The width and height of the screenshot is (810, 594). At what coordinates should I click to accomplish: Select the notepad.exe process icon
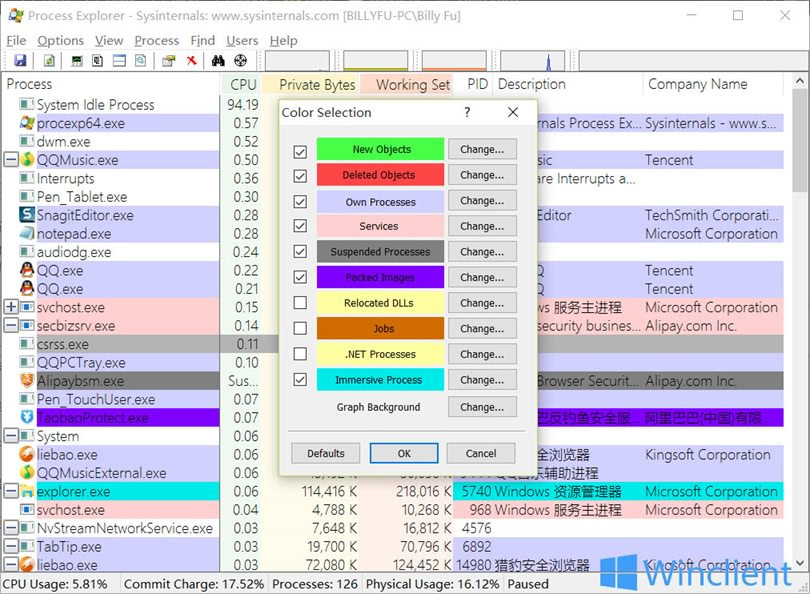point(27,233)
